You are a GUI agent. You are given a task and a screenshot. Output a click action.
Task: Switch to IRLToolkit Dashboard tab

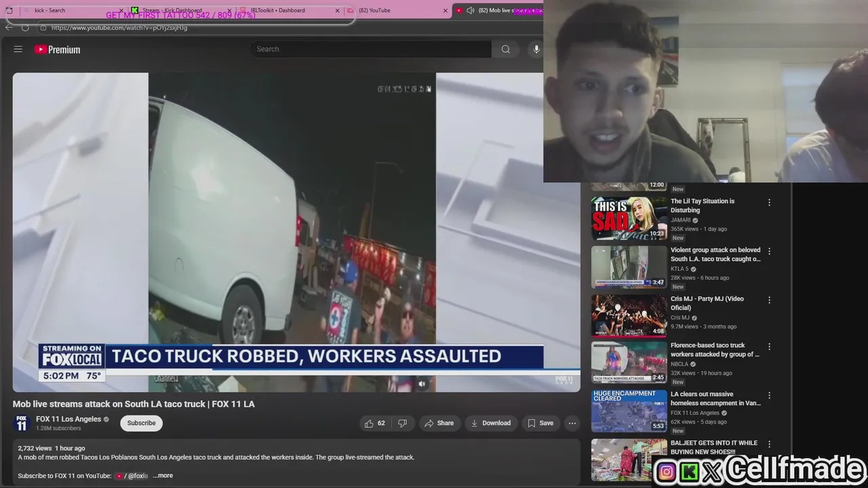(x=288, y=10)
